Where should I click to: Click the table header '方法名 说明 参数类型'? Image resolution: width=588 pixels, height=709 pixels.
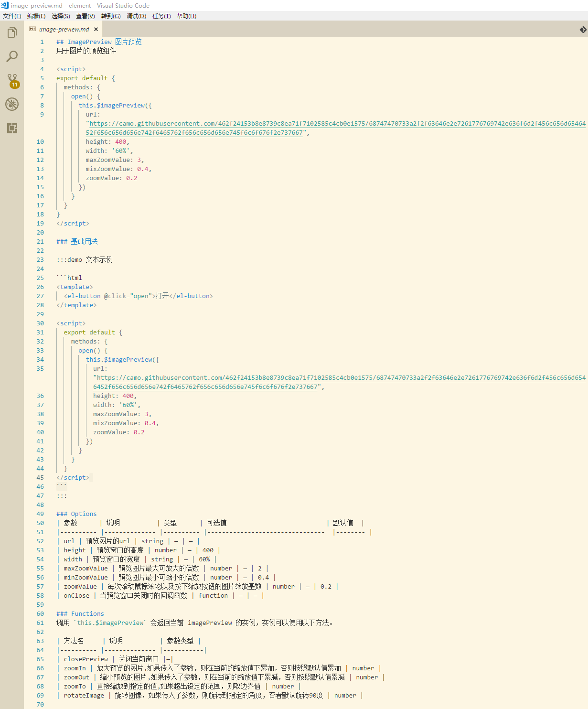pos(128,641)
